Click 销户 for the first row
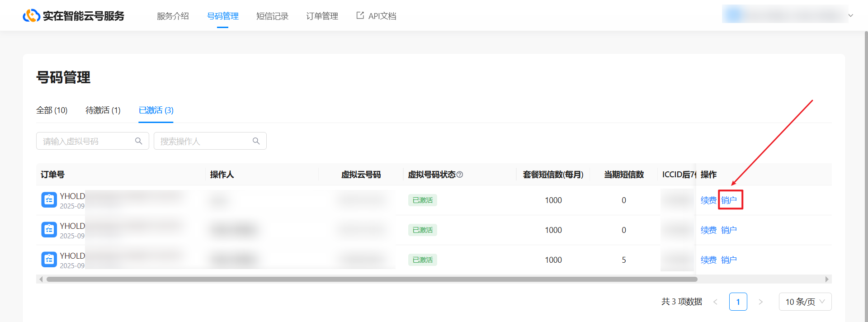This screenshot has width=868, height=322. coord(729,200)
